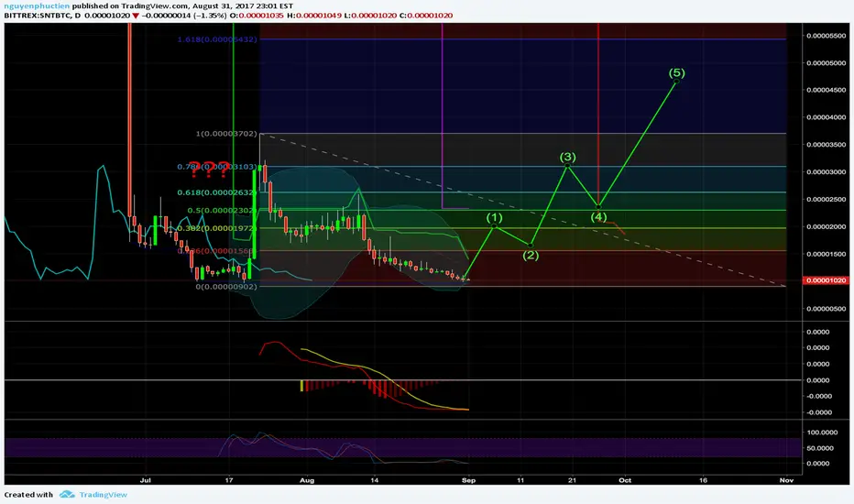Image resolution: width=854 pixels, height=504 pixels.
Task: Select the BITTREX:SNTBTC, D symbol title
Action: point(42,16)
